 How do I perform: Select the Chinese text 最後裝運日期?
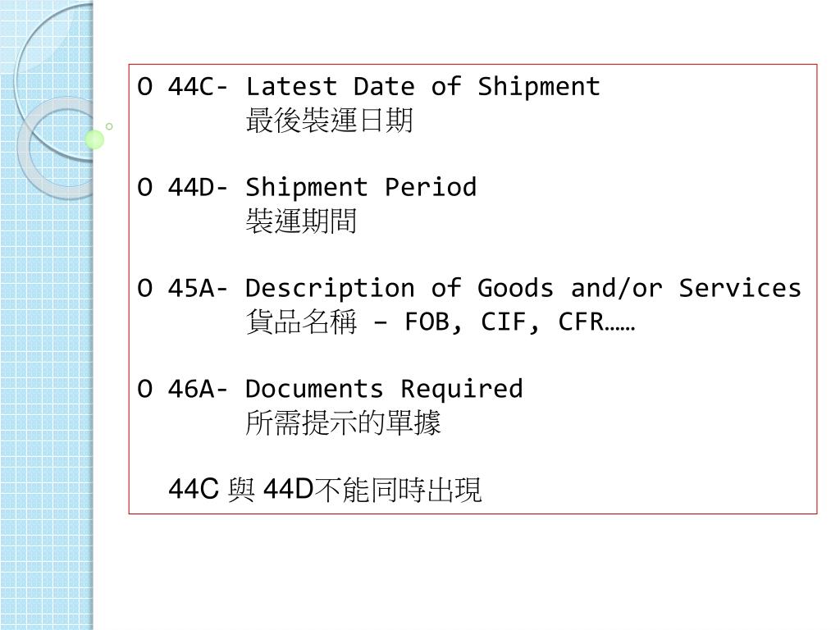coord(330,120)
